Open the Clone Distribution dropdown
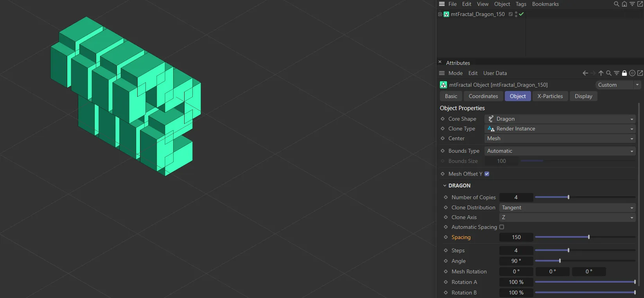 [x=567, y=207]
